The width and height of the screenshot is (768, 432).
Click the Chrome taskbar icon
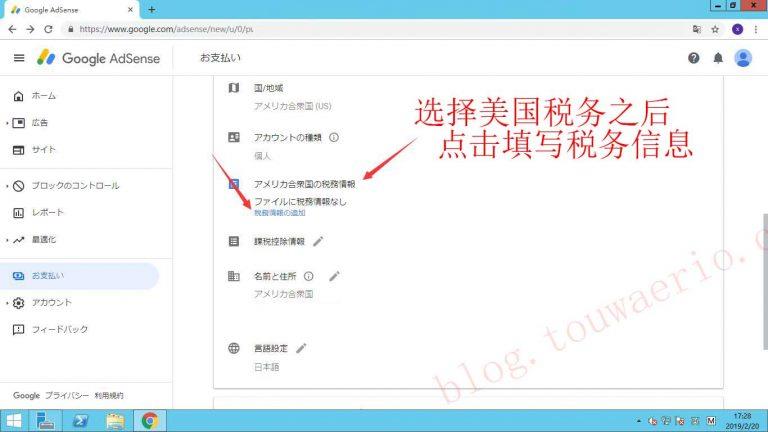pyautogui.click(x=150, y=421)
